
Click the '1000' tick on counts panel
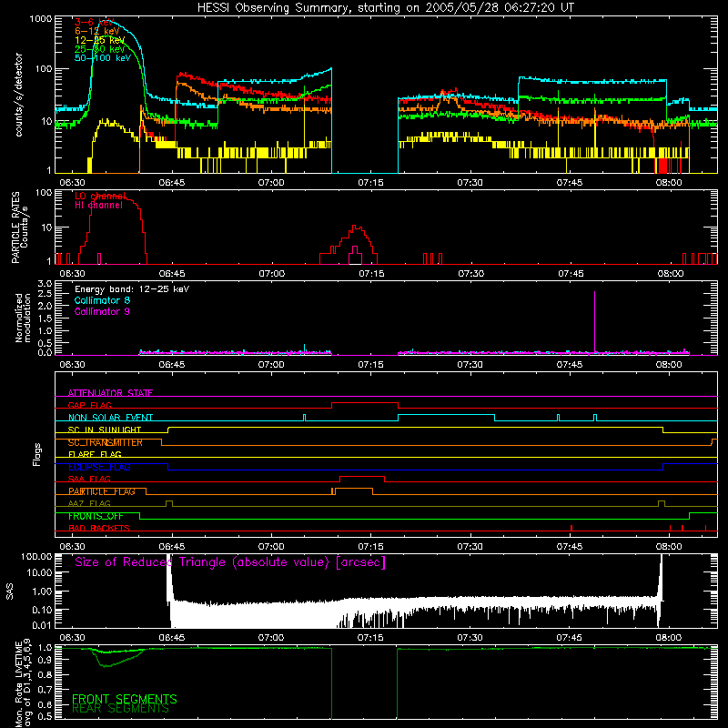tap(40, 19)
